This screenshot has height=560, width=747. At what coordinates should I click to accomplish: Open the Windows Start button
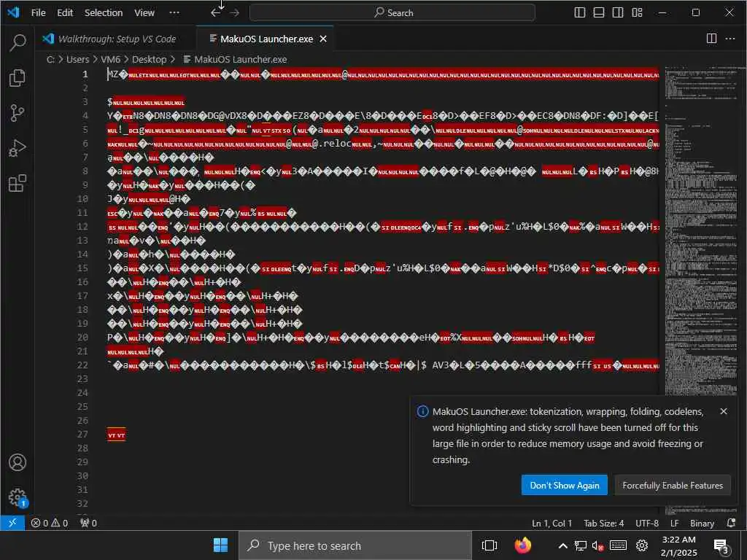click(x=220, y=545)
